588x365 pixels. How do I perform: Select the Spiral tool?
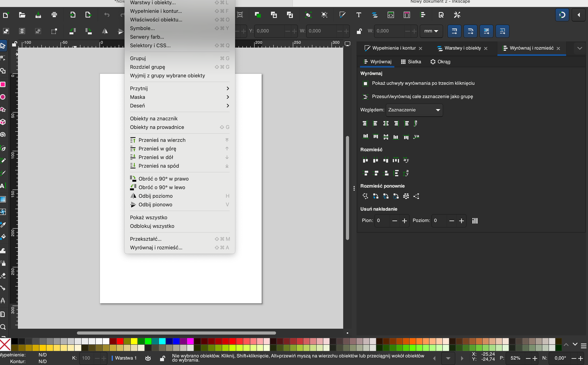coord(3,135)
